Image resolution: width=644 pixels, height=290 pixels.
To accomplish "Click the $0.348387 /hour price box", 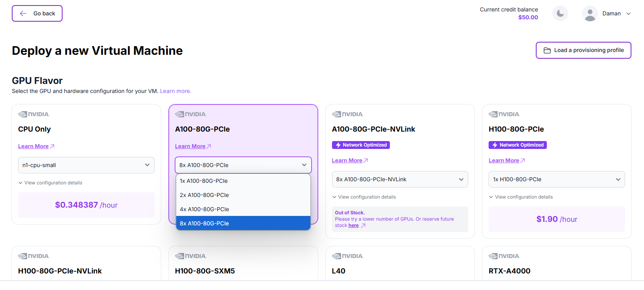I will (86, 205).
